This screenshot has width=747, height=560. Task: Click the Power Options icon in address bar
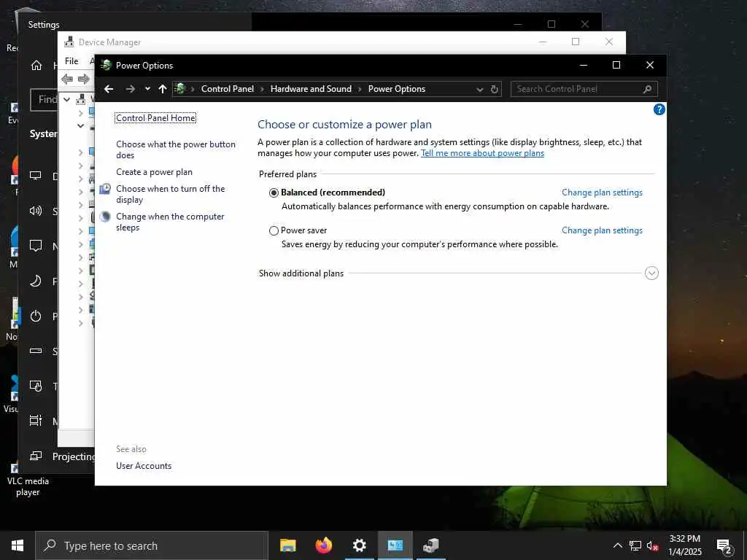click(180, 88)
